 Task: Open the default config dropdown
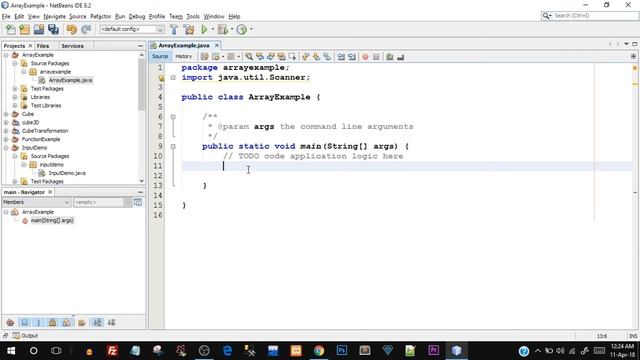click(132, 29)
